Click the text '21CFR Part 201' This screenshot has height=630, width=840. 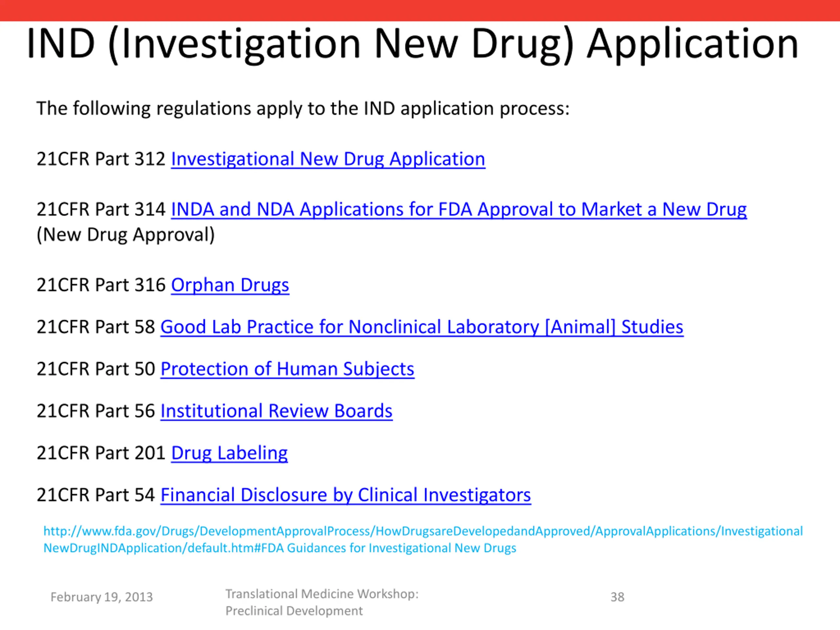pos(101,453)
